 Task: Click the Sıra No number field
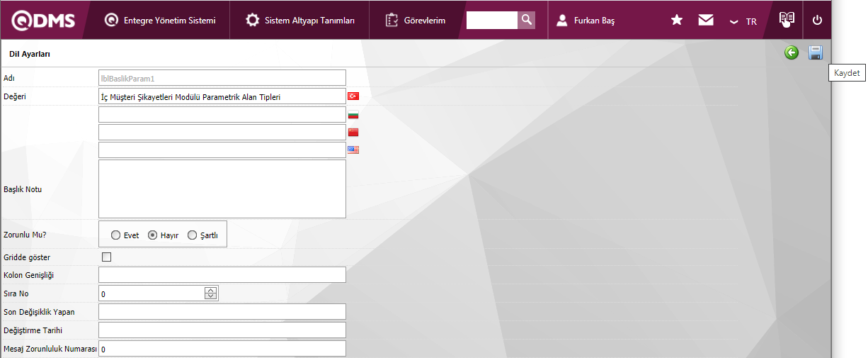click(152, 293)
